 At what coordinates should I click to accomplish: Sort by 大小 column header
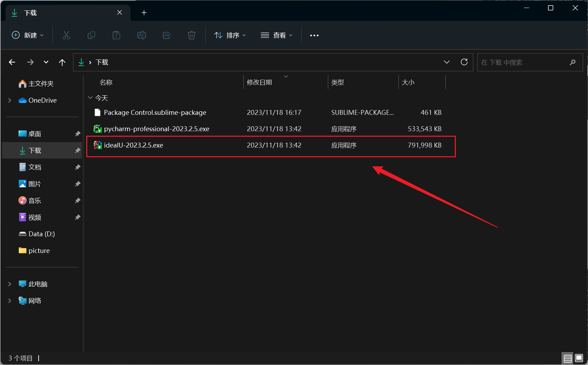coord(408,82)
